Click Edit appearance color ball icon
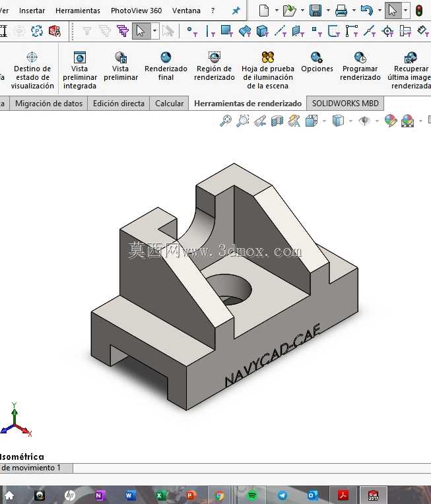This screenshot has width=431, height=504. click(391, 121)
